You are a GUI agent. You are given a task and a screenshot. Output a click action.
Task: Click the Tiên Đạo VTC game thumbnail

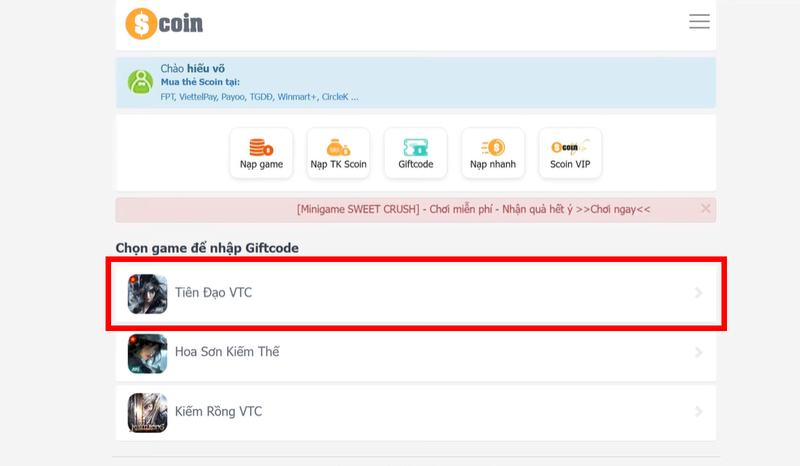tap(147, 294)
